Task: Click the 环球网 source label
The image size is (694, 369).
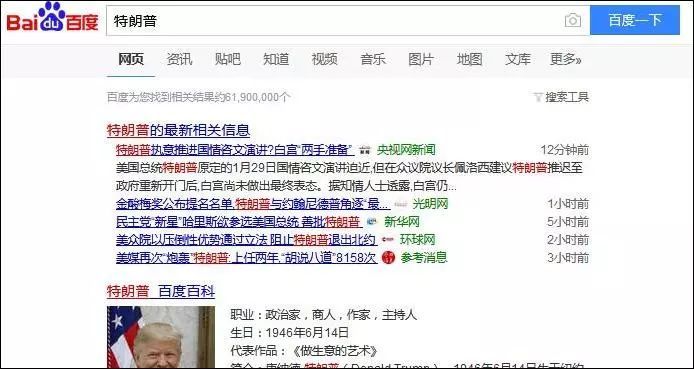Action: (x=418, y=240)
